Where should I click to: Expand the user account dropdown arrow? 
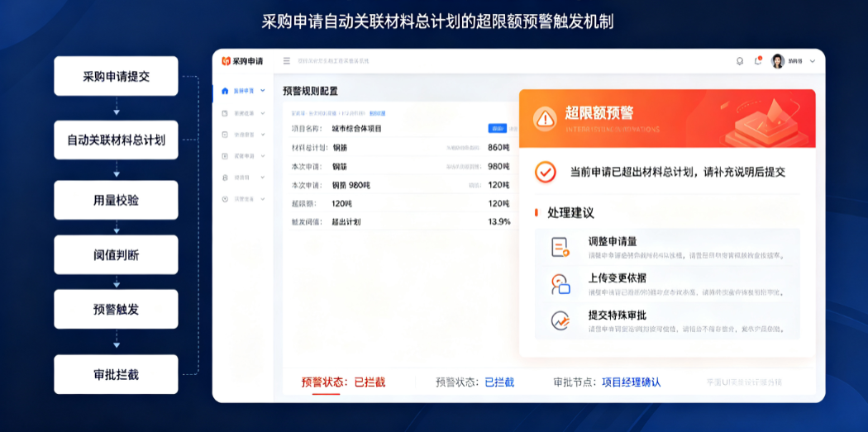pos(812,61)
